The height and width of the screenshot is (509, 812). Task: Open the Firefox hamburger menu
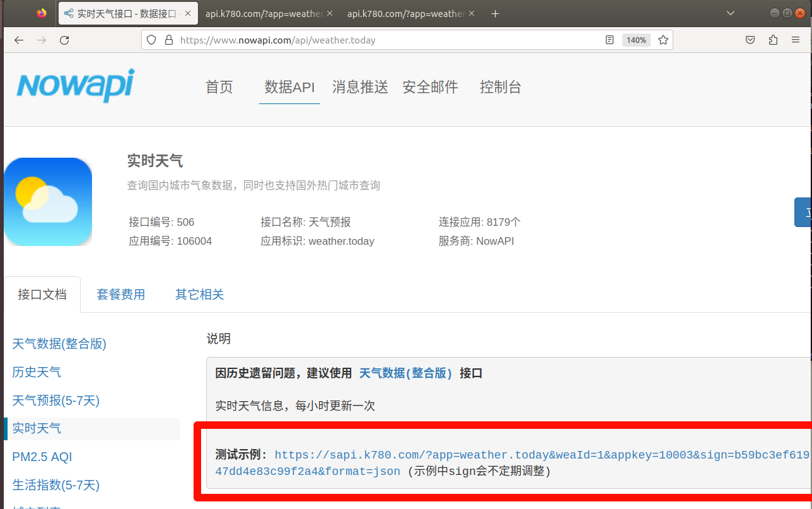coord(796,40)
